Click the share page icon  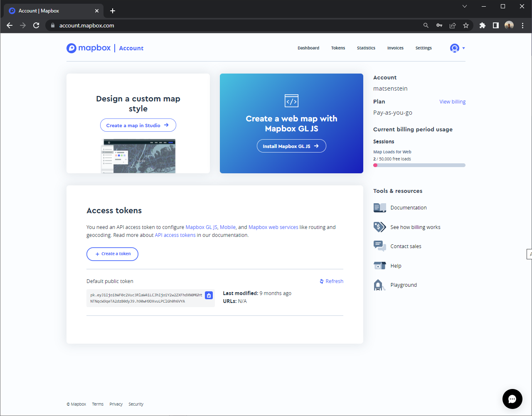point(453,25)
